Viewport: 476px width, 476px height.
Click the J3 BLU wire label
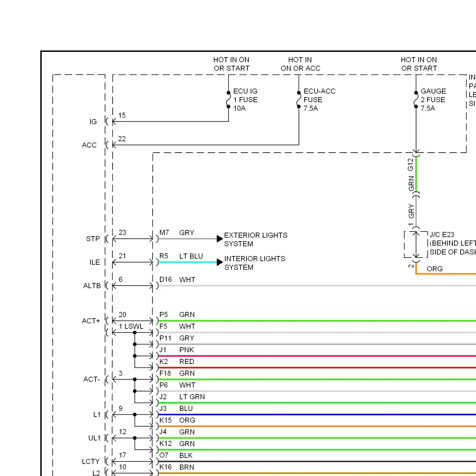(x=176, y=408)
